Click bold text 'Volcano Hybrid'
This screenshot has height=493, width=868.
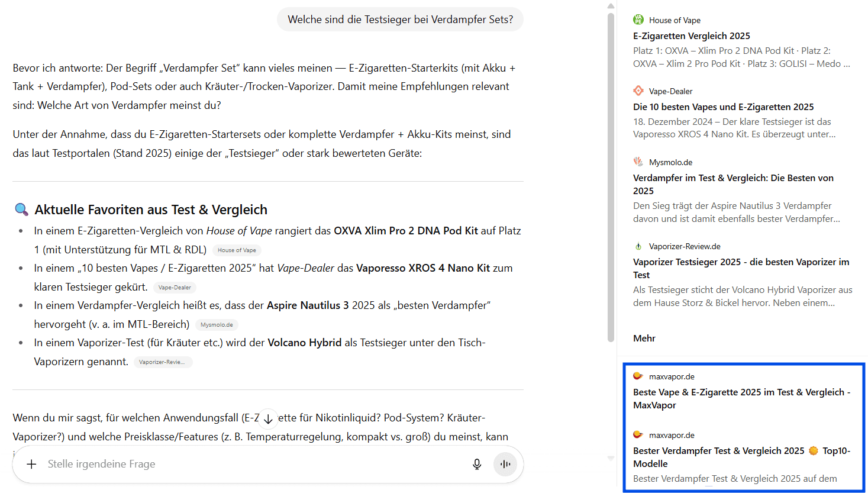click(x=305, y=343)
